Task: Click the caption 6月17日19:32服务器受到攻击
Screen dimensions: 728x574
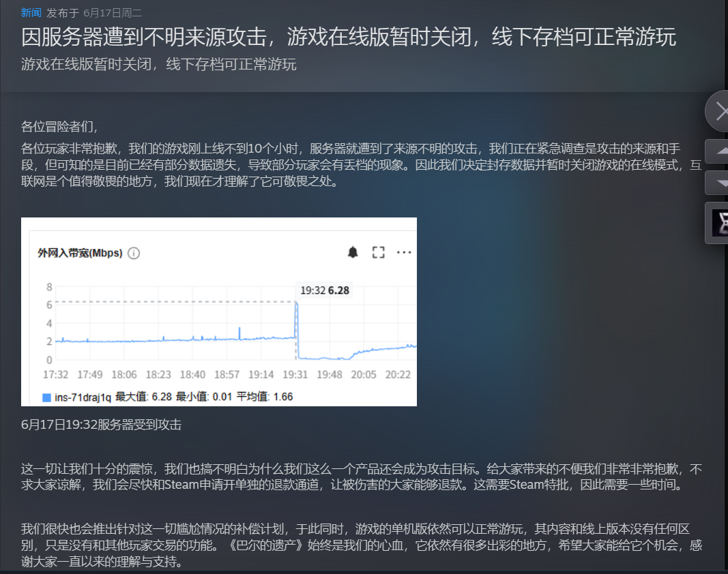Action: coord(101,425)
